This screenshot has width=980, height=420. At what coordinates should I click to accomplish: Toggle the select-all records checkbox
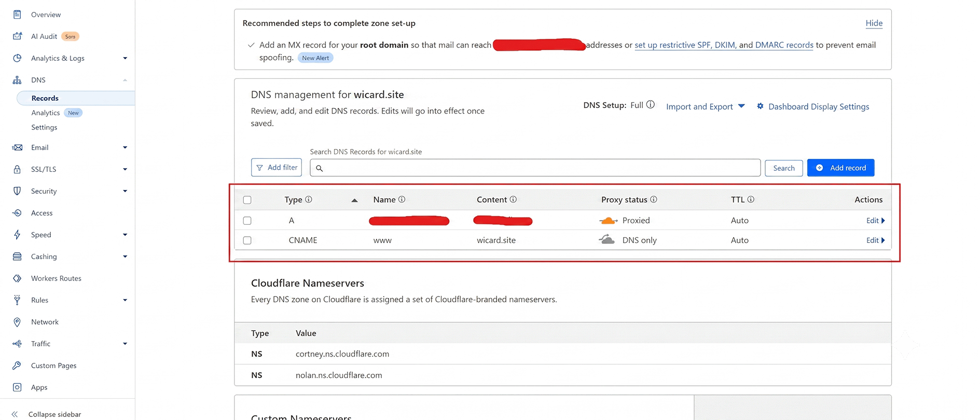[x=247, y=200]
